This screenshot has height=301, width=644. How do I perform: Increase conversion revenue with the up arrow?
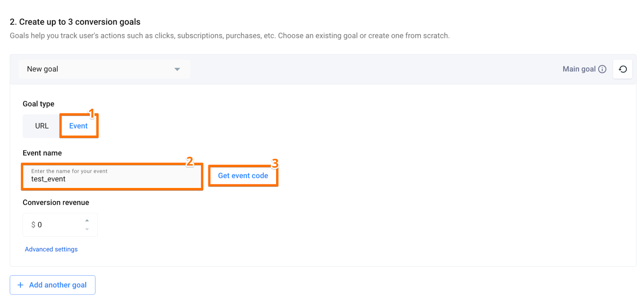pyautogui.click(x=87, y=221)
